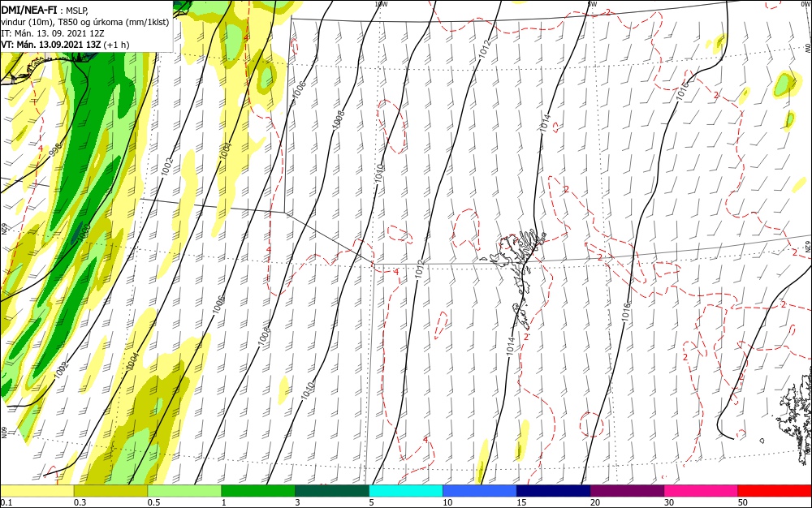Click the 1000 isobar label
The height and width of the screenshot is (508, 812).
[x=84, y=234]
